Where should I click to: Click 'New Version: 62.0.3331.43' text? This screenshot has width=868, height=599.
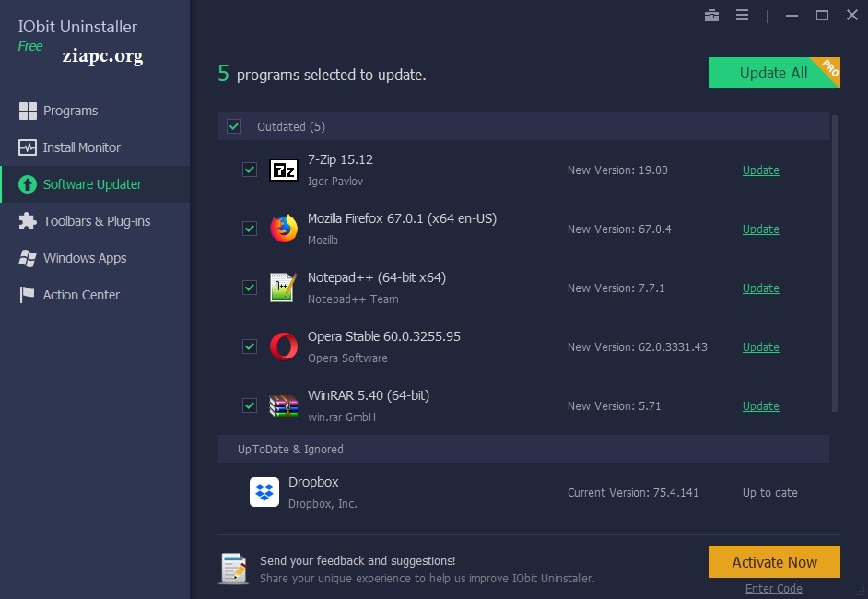pos(637,347)
